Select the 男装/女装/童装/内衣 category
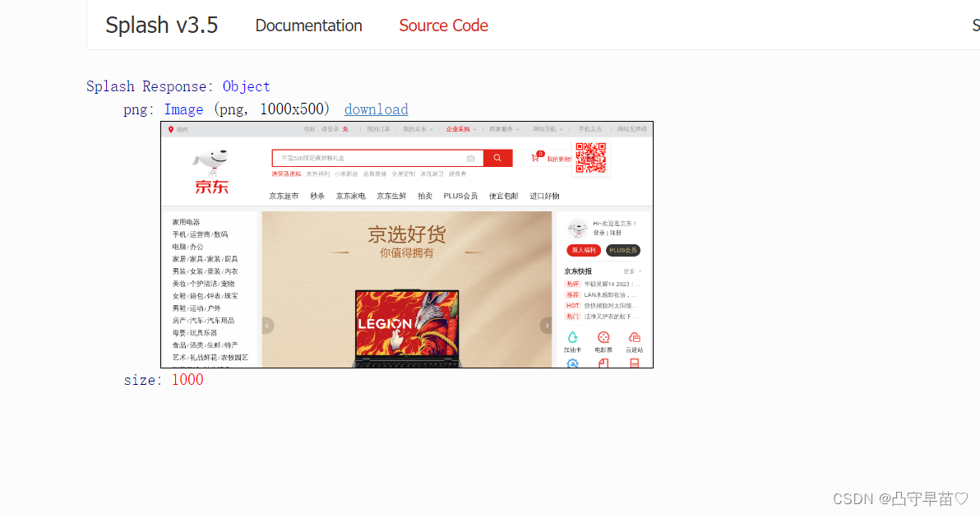 click(x=205, y=271)
